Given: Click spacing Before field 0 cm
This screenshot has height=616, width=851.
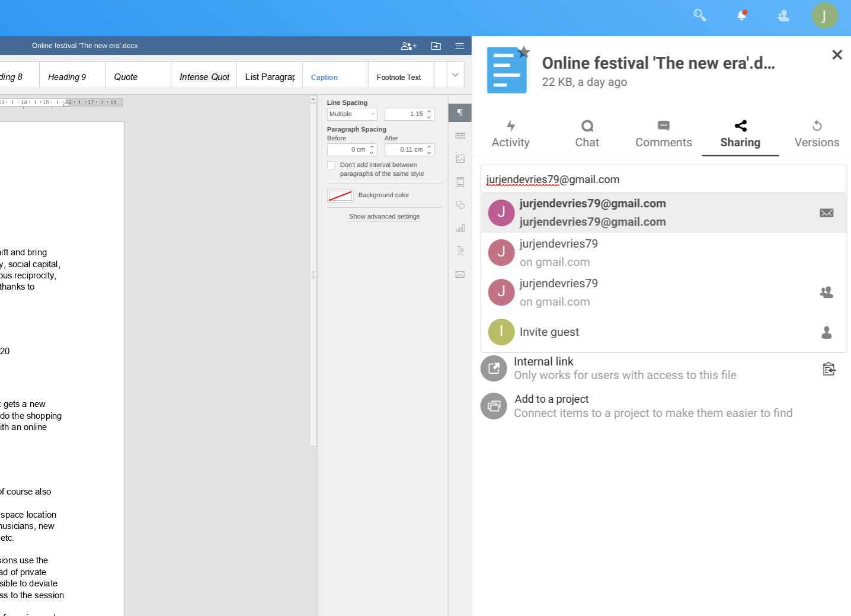Looking at the screenshot, I should [347, 150].
